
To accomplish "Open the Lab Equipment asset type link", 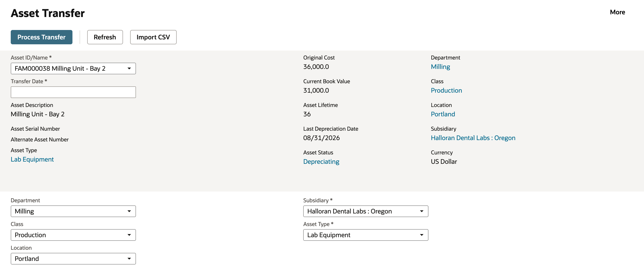I will [32, 159].
